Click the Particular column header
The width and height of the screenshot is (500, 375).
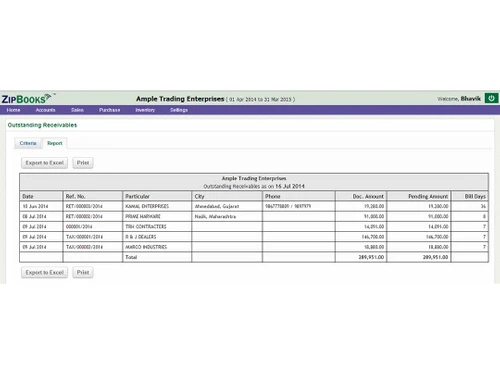(157, 196)
